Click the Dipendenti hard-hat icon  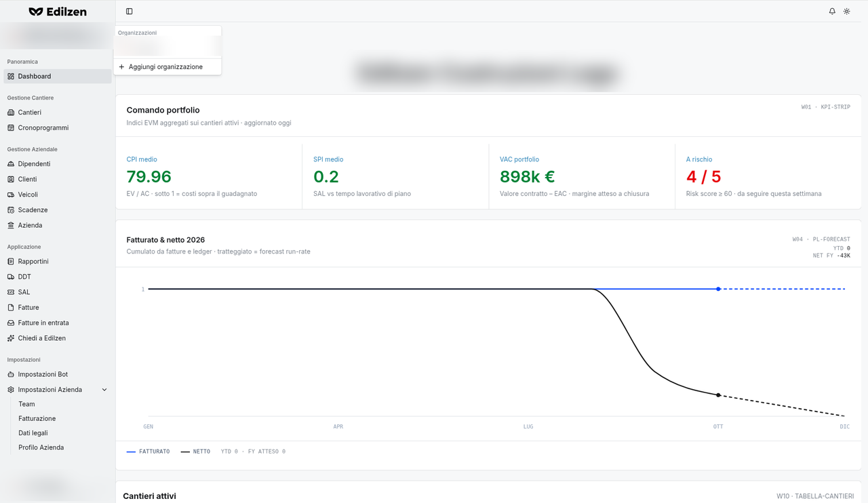(11, 164)
